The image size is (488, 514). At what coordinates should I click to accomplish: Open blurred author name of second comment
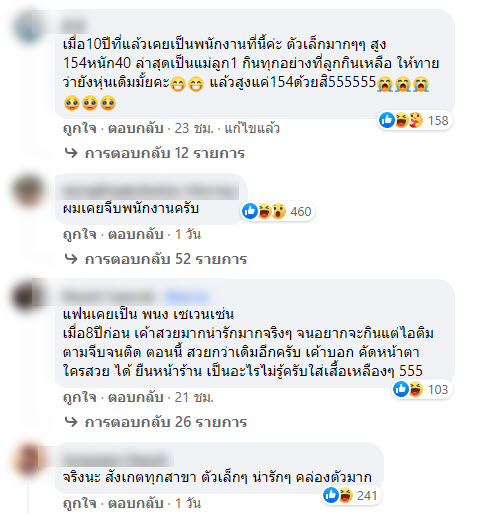[x=151, y=192]
